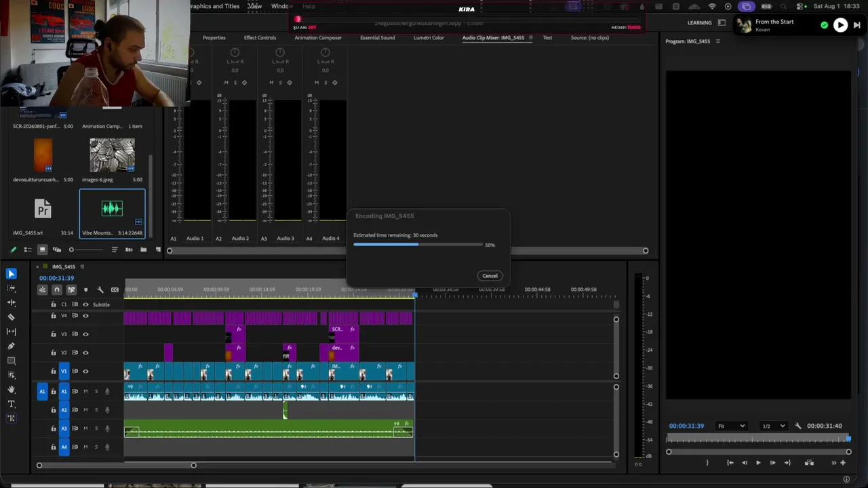Open caption track options CC icon
Viewport: 868px width, 488px height.
click(x=115, y=290)
